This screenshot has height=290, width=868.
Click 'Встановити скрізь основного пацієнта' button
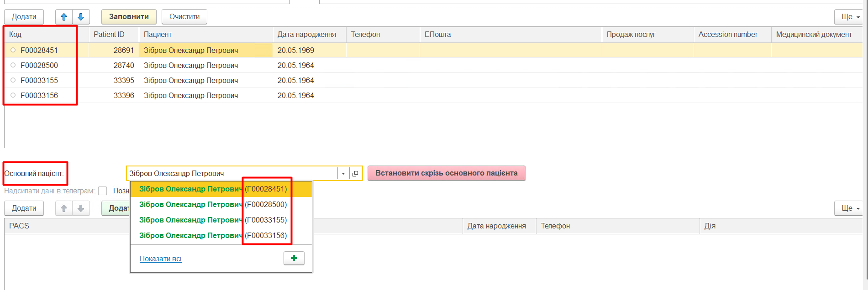(446, 173)
